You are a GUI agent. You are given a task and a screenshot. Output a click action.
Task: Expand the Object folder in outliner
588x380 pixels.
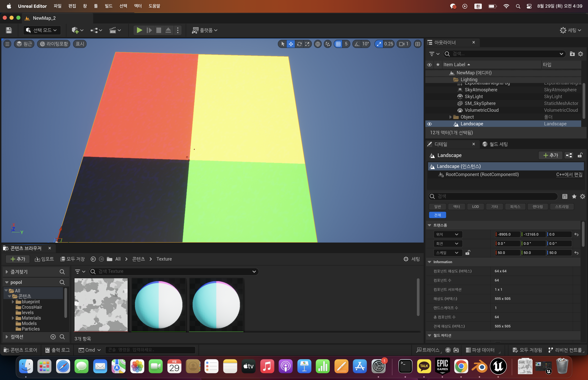[x=450, y=117]
